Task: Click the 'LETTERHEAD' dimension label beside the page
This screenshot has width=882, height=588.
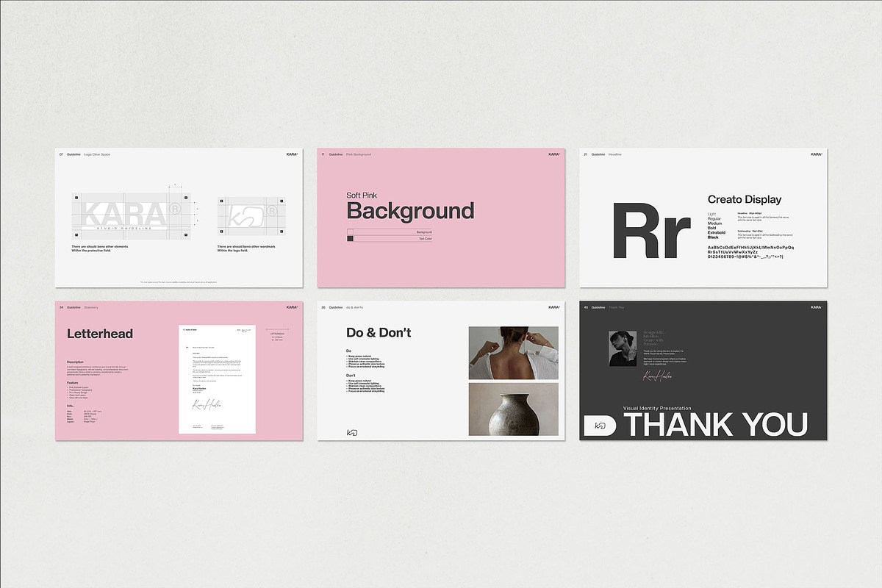Action: point(277,333)
